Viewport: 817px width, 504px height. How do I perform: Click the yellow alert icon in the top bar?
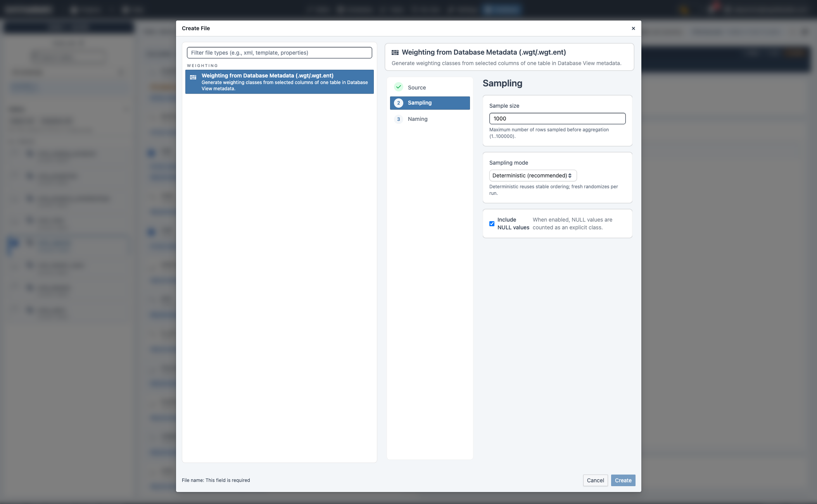tap(684, 9)
